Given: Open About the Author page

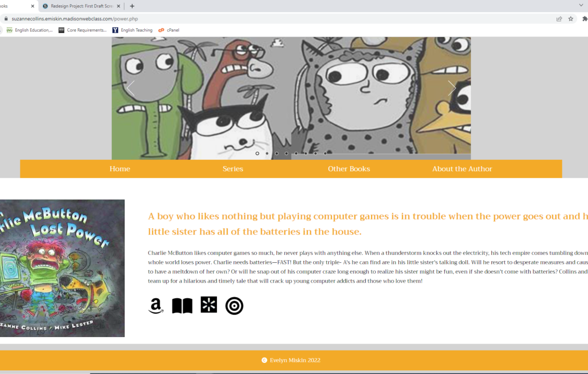Looking at the screenshot, I should coord(462,169).
